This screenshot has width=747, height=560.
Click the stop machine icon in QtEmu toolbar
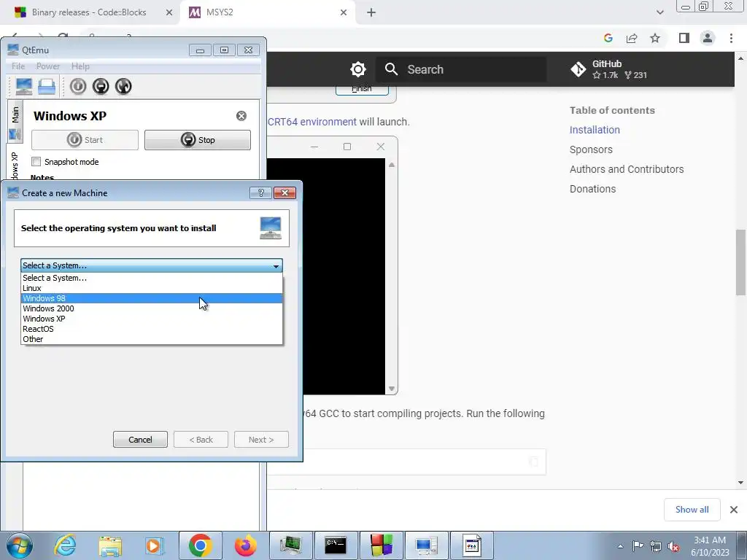[x=101, y=86]
